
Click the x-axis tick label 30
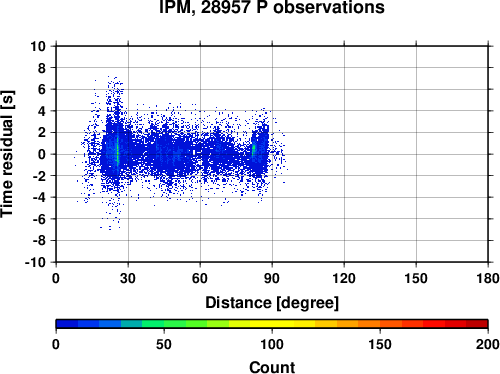[128, 278]
